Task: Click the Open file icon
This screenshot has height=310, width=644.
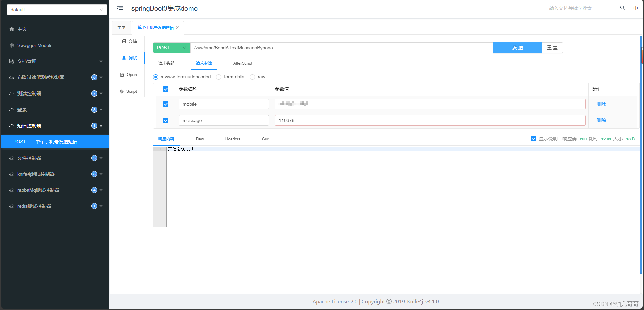Action: point(122,75)
